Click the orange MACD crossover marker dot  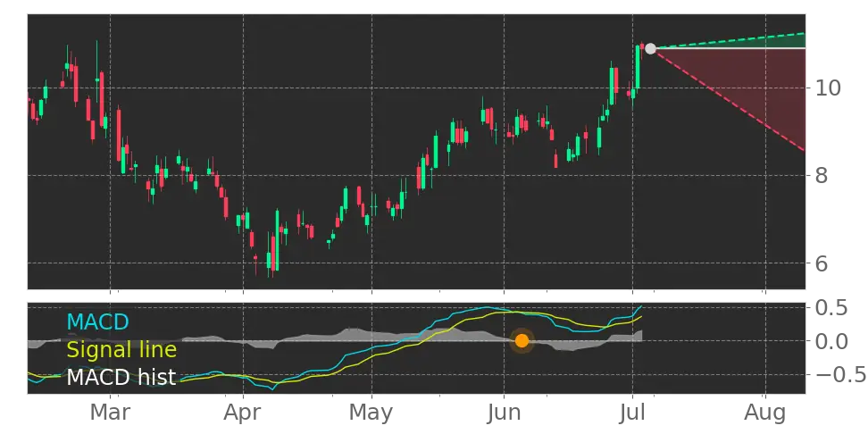tap(522, 340)
